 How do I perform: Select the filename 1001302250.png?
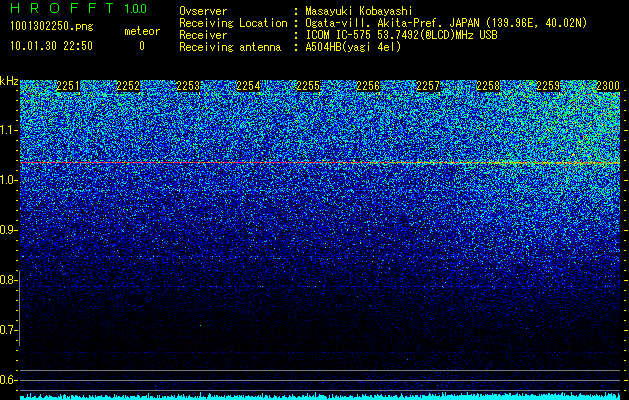pos(51,26)
